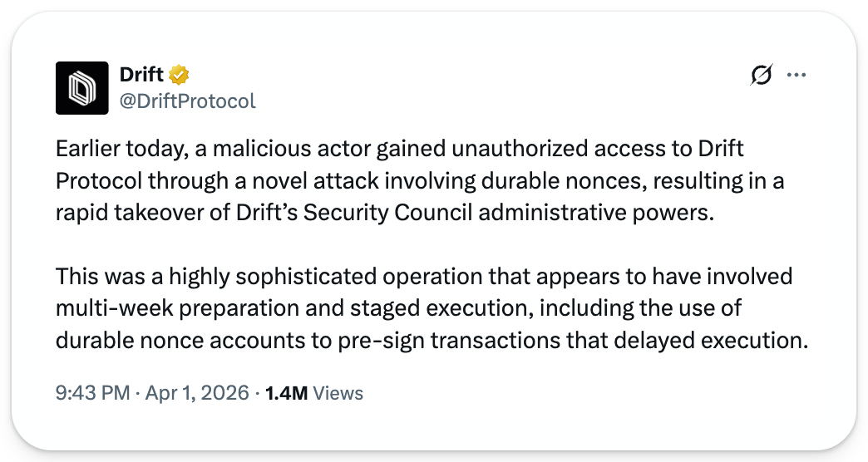This screenshot has width=868, height=462.
Task: Click the Drift display name
Action: point(141,75)
